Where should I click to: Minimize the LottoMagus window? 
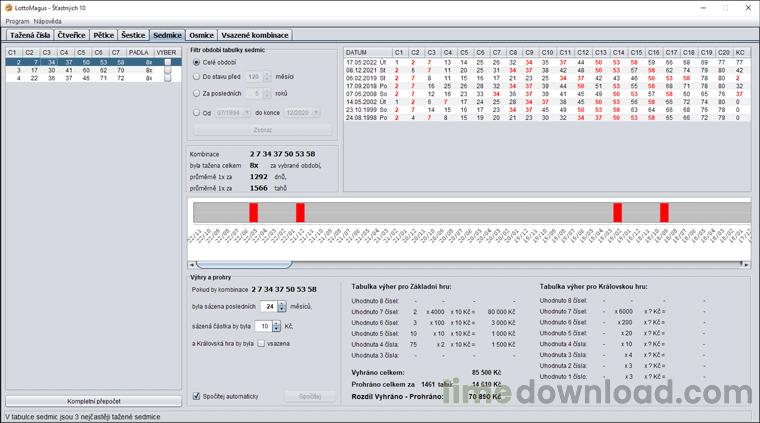(703, 8)
